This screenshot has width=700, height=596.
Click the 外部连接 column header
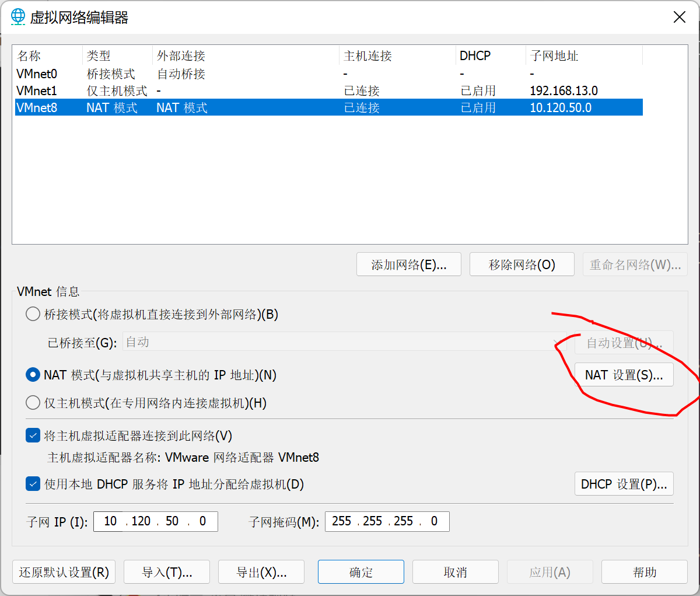[x=246, y=56]
